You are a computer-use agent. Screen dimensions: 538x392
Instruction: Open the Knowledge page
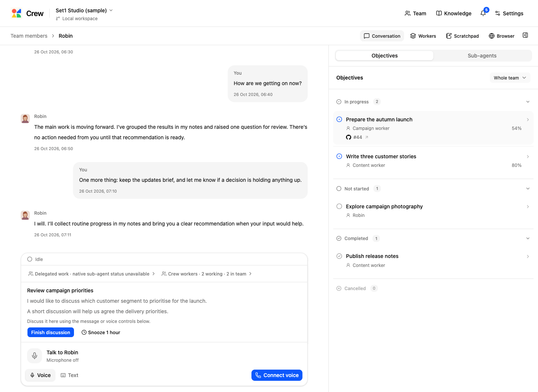click(x=454, y=13)
